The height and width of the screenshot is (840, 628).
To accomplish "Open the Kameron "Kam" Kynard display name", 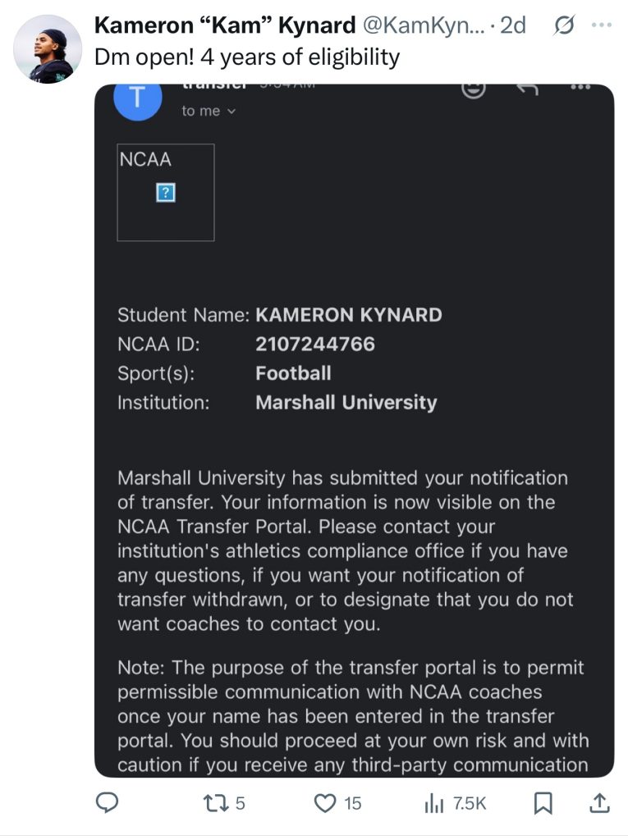I will (x=225, y=25).
